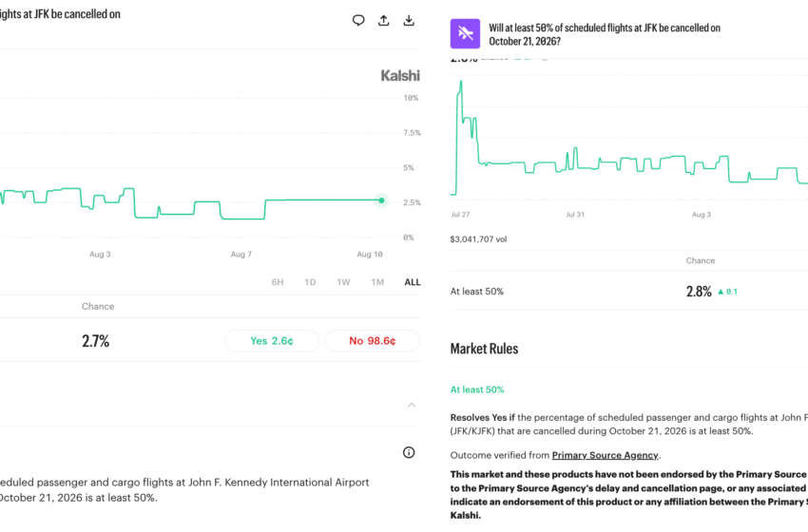Click the download chart icon

click(409, 20)
